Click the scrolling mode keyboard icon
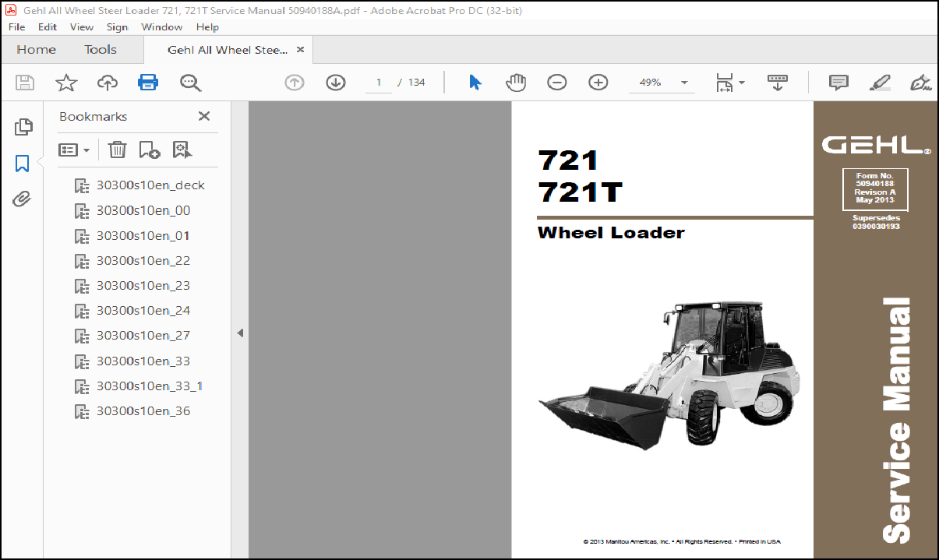Viewport: 939px width, 560px height. click(x=778, y=83)
